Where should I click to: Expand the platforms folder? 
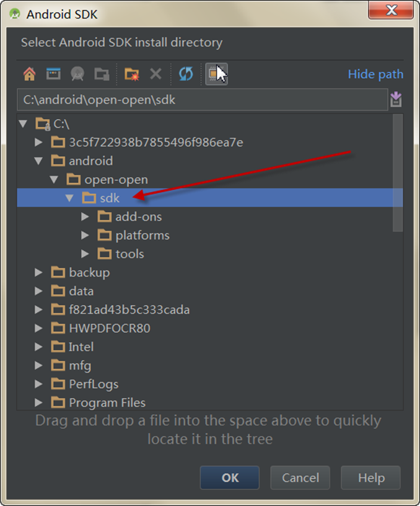click(x=85, y=235)
